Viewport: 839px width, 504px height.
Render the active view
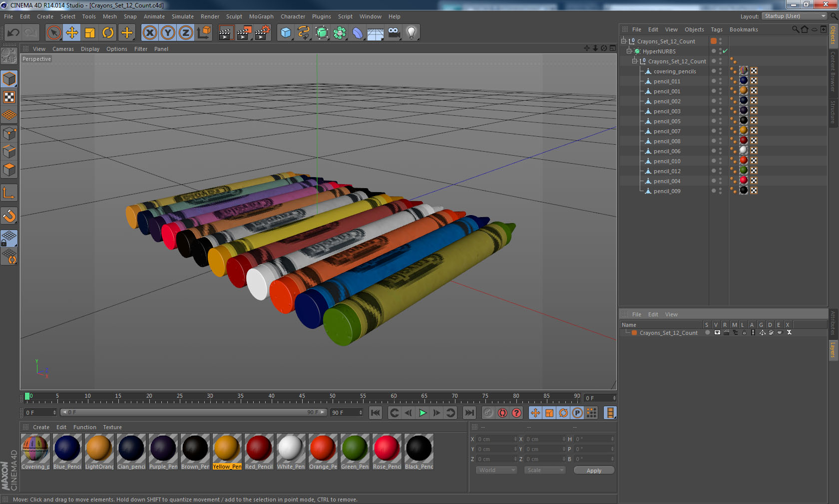(x=226, y=33)
